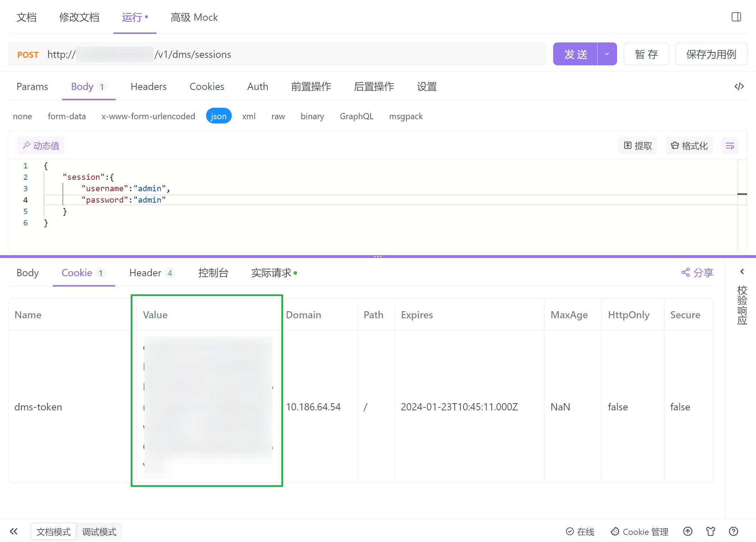Switch to the 文档 tab
The height and width of the screenshot is (542, 756).
(x=26, y=17)
